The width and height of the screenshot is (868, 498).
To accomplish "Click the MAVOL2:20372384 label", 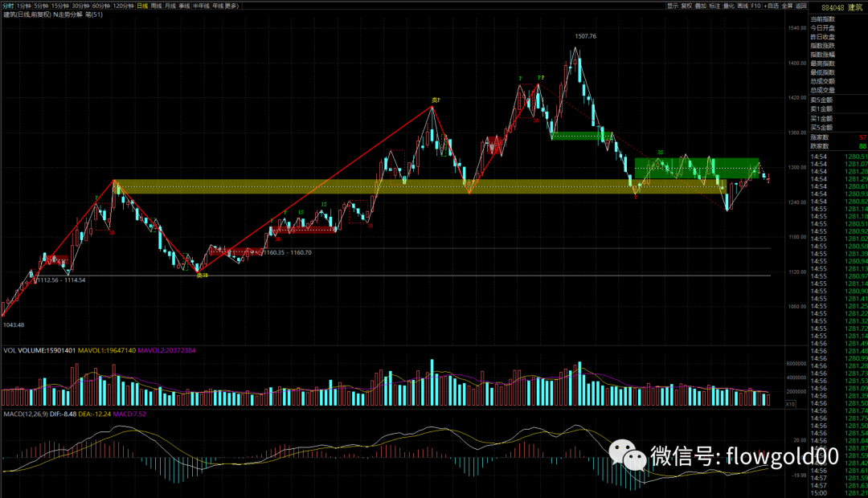I will click(166, 350).
